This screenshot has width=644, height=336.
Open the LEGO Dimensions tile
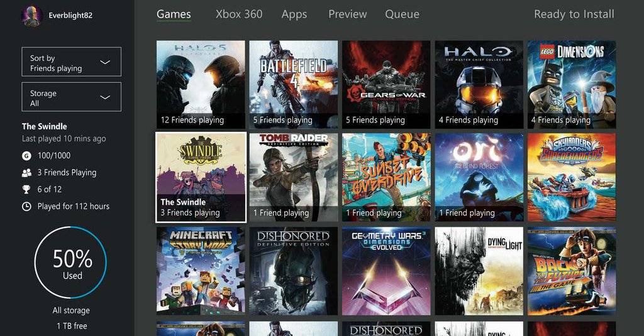[572, 85]
